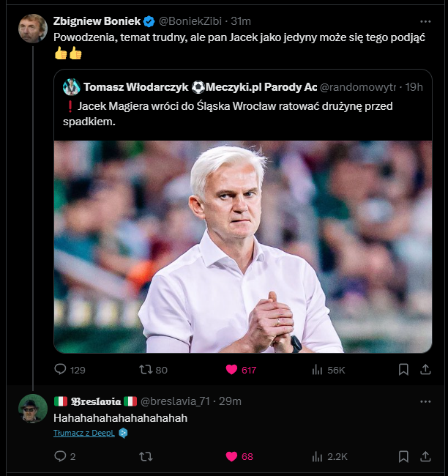Viewport: 448px width, 476px height.
Task: Retweet Zbigniew Boniek's post
Action: (146, 370)
